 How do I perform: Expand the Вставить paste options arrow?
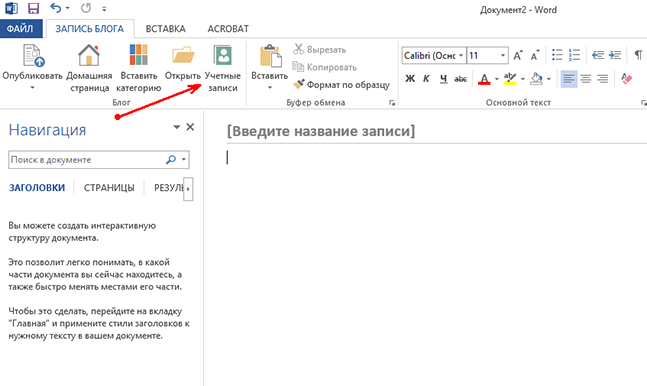click(270, 88)
